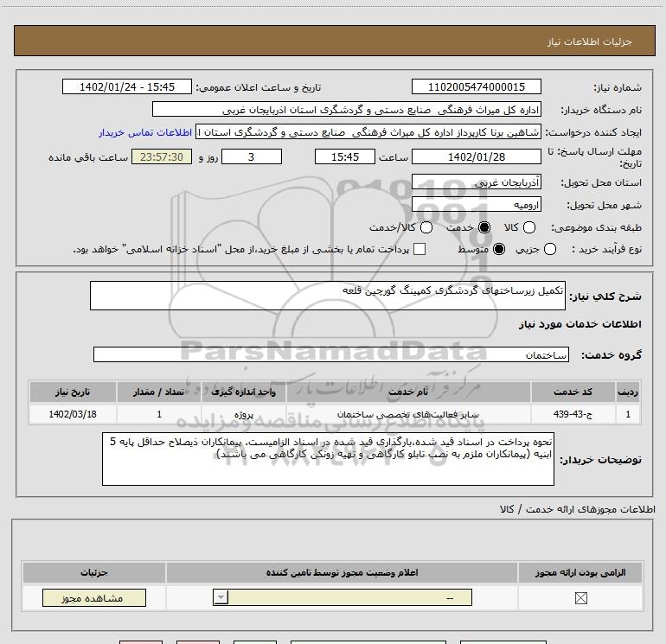Click the اطلاعات خدمات مورد نیاز heading

[x=580, y=324]
